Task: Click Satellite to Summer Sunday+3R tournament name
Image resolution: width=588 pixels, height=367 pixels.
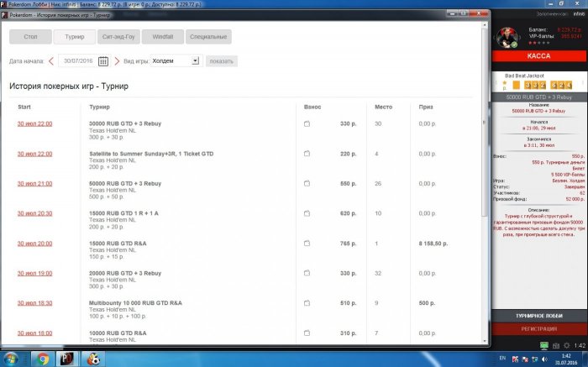Action: 151,154
